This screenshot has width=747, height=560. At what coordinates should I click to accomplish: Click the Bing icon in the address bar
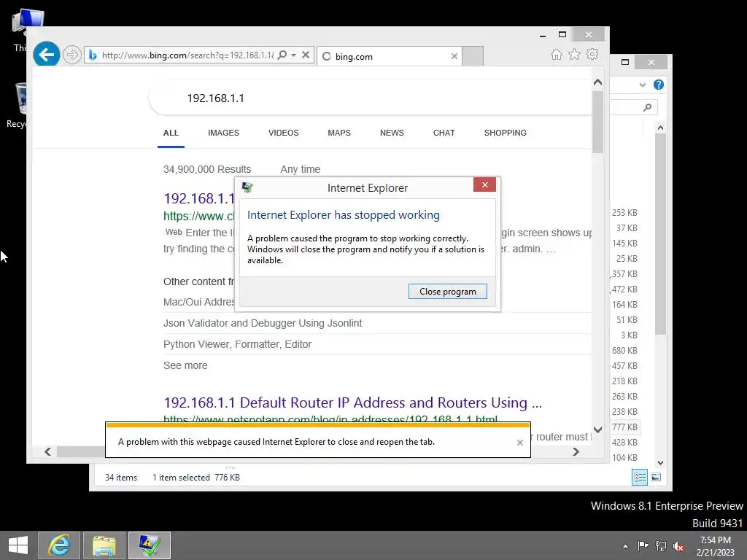(x=93, y=55)
